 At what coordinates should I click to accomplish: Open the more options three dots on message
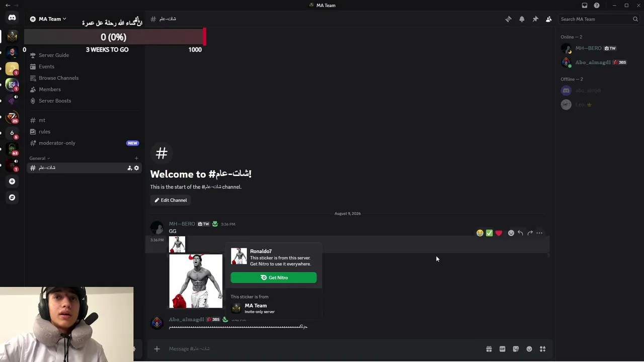(539, 233)
